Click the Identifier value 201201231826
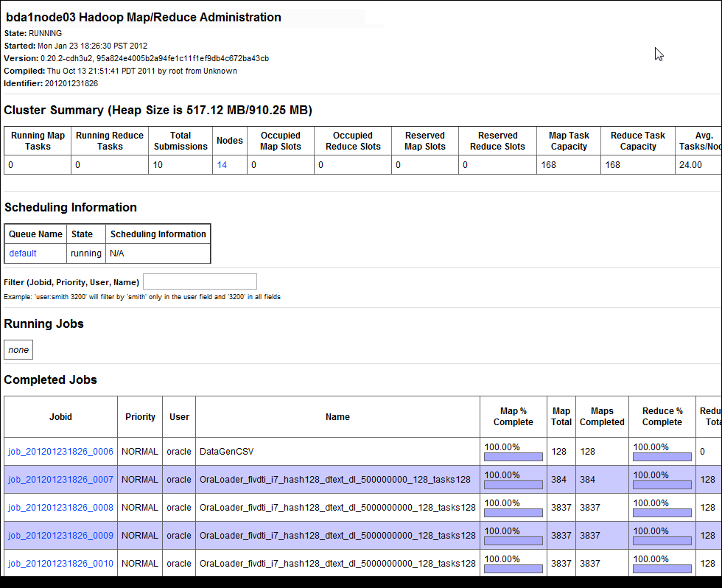The image size is (722, 588). [x=71, y=83]
